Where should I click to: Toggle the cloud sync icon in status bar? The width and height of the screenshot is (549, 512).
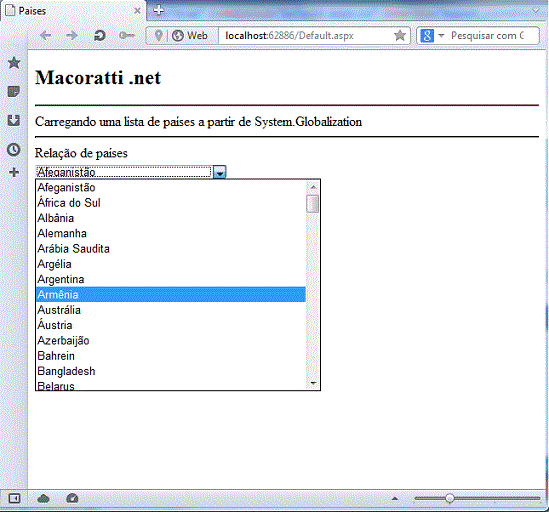click(x=43, y=498)
